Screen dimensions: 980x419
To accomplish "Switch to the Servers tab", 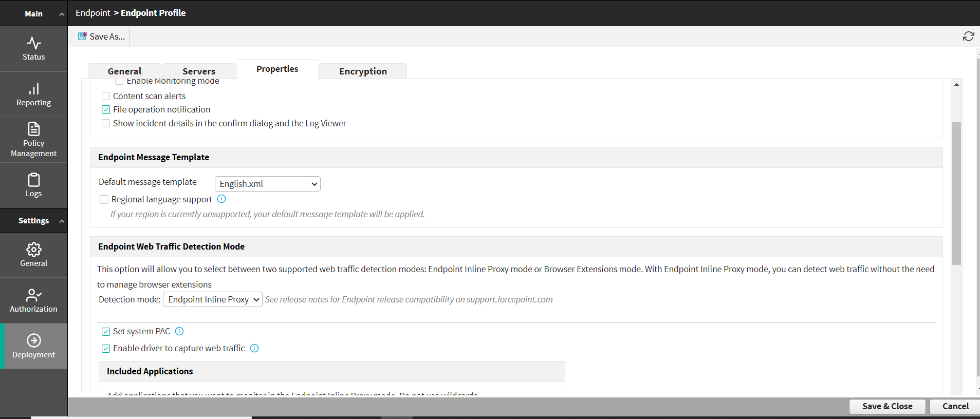I will (x=199, y=71).
